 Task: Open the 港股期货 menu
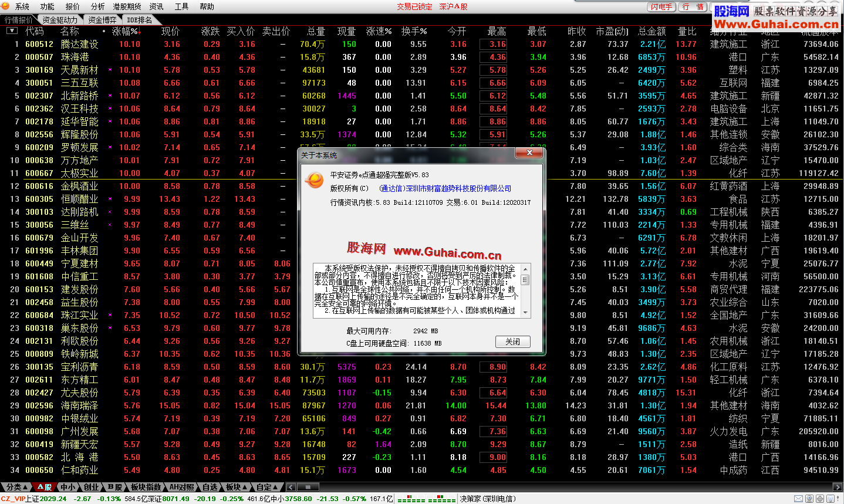127,6
